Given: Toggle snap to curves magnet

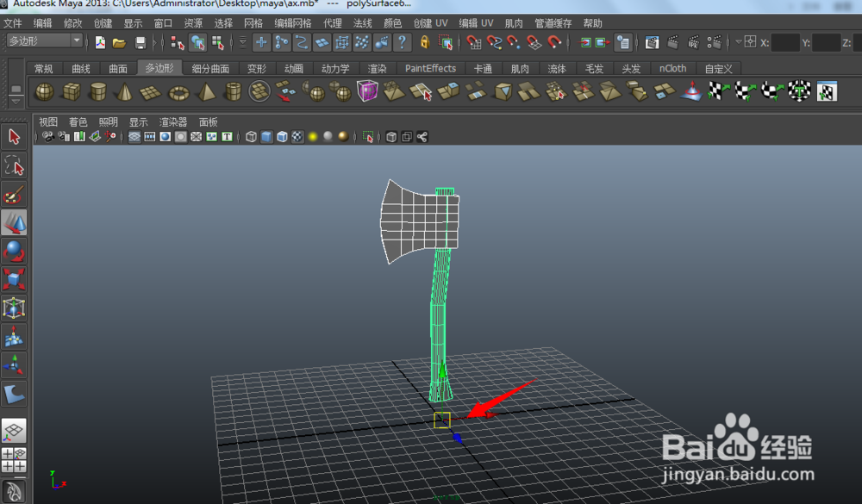Looking at the screenshot, I should [494, 42].
